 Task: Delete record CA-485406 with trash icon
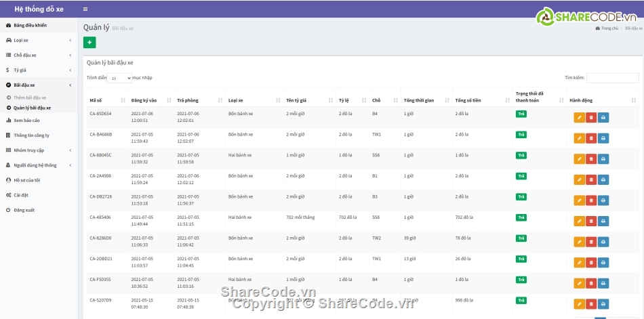pos(591,221)
